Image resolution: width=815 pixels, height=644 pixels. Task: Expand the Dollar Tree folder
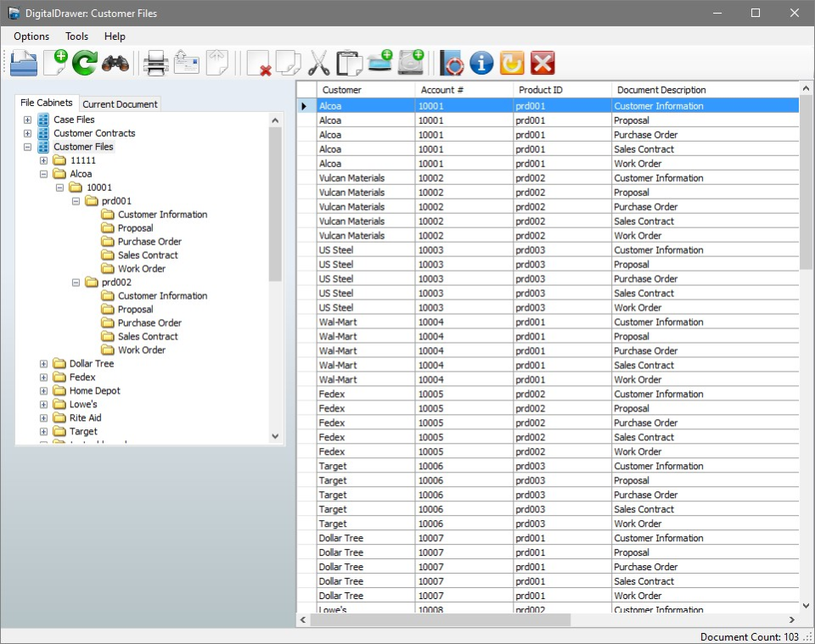click(x=43, y=363)
